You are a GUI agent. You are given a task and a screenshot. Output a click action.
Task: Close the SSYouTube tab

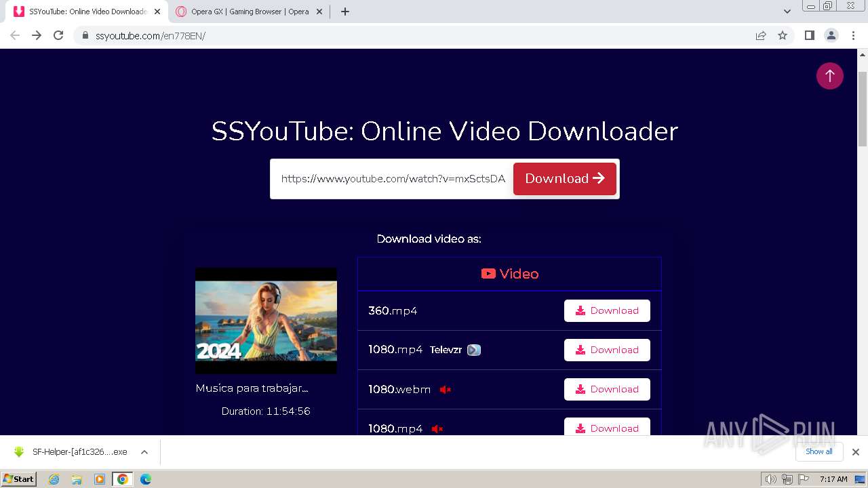[x=157, y=12]
